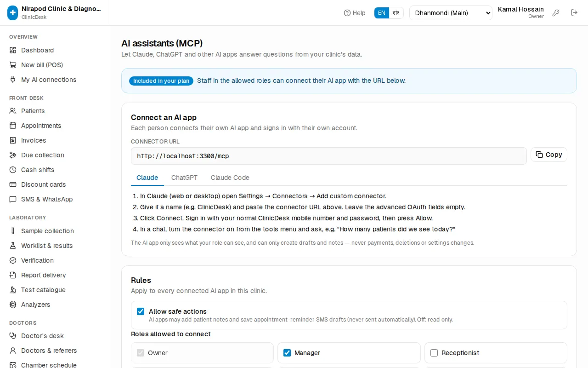The width and height of the screenshot is (588, 368).
Task: Click the disabled Owner role checkbox
Action: tap(141, 353)
